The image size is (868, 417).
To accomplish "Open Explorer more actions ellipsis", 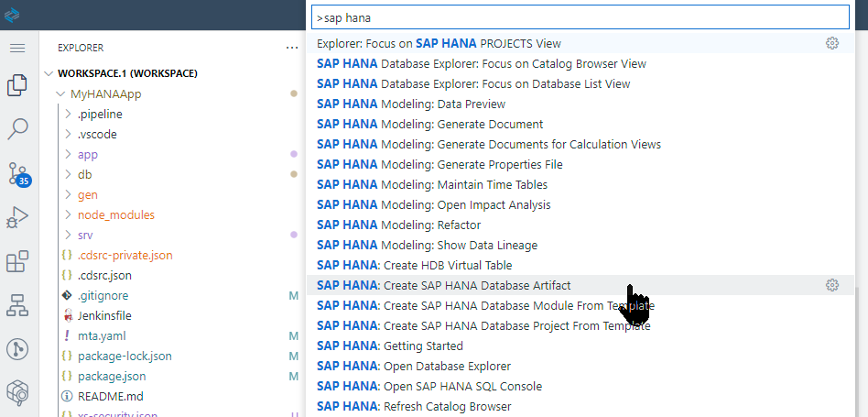I will click(292, 48).
